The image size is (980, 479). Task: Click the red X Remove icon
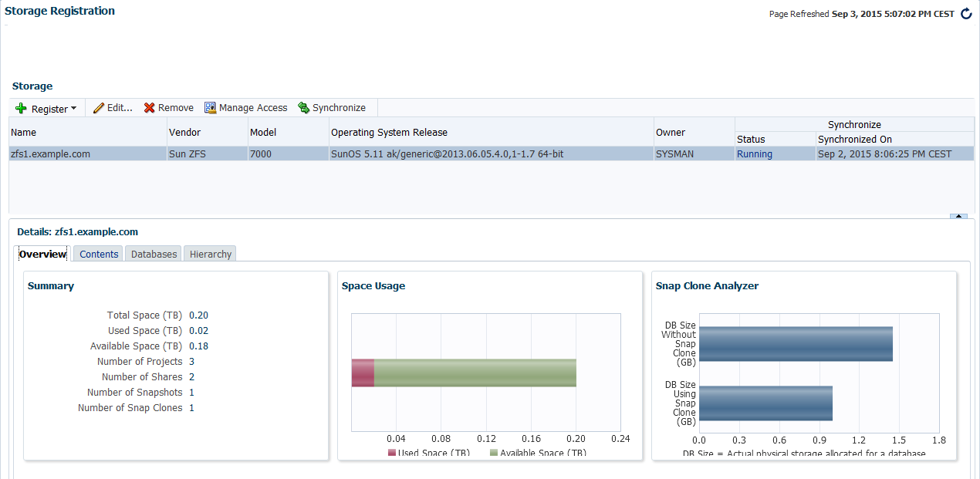(150, 108)
